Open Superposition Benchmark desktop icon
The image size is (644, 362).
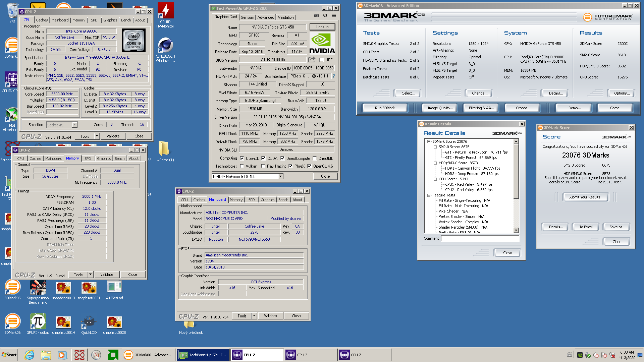(x=38, y=292)
